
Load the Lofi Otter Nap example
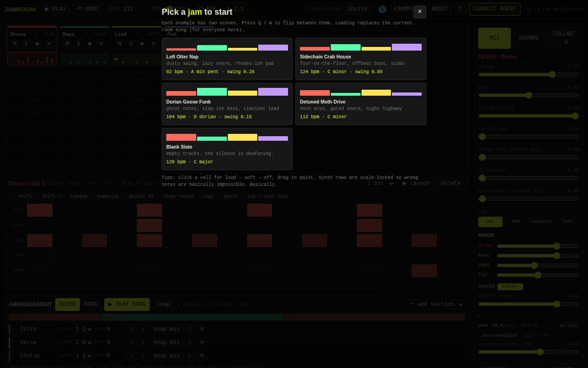pos(227,59)
